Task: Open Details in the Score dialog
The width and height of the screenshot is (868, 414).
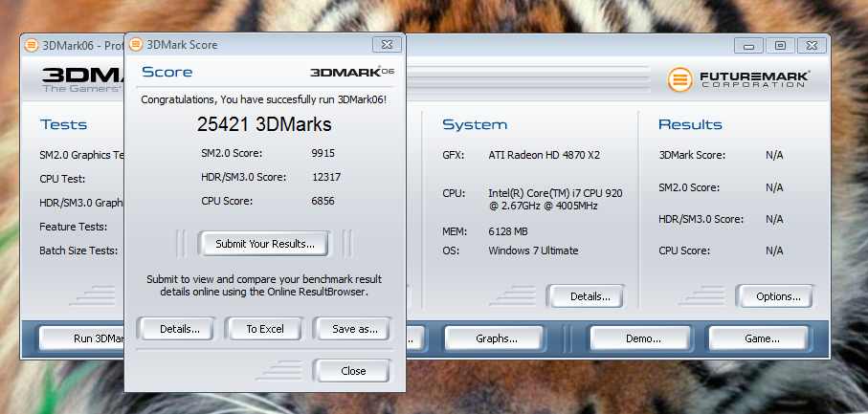Action: [x=179, y=329]
